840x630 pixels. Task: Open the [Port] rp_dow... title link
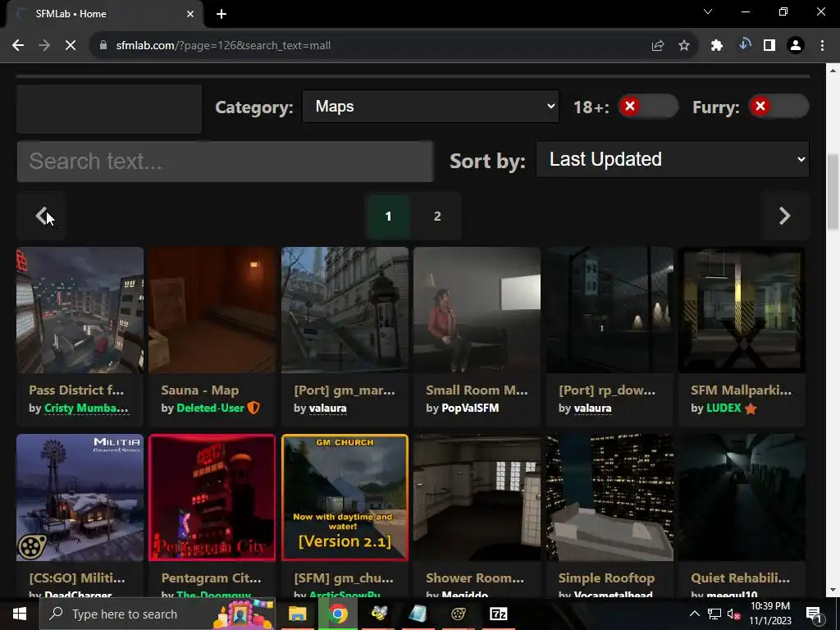pos(607,390)
